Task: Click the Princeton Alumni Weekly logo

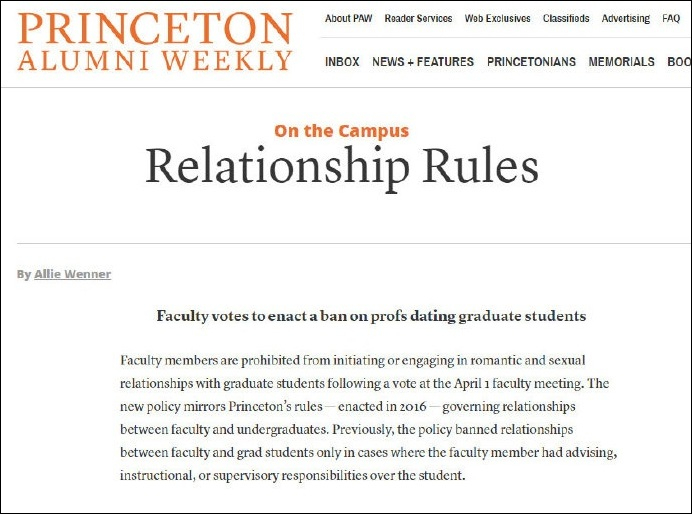Action: pos(155,42)
